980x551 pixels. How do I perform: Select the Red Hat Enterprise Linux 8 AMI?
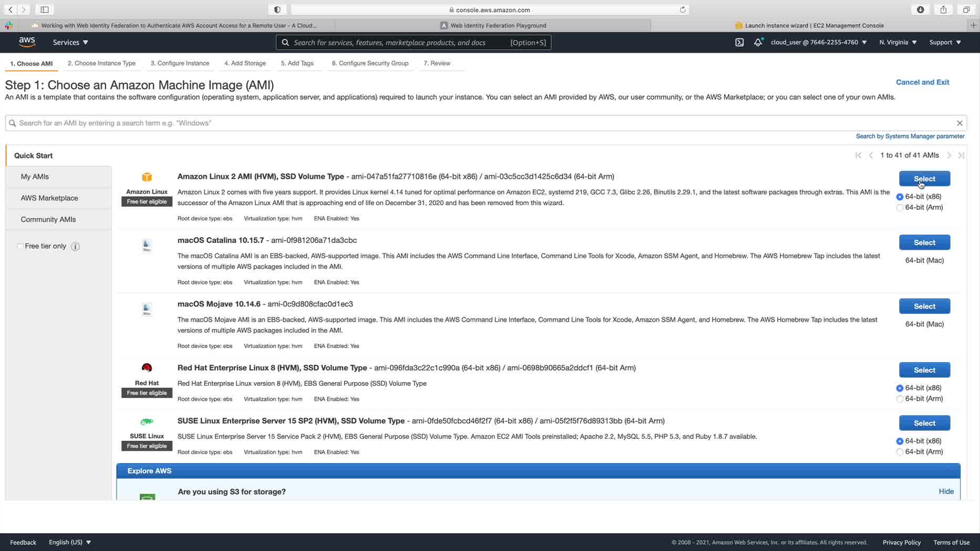(924, 370)
